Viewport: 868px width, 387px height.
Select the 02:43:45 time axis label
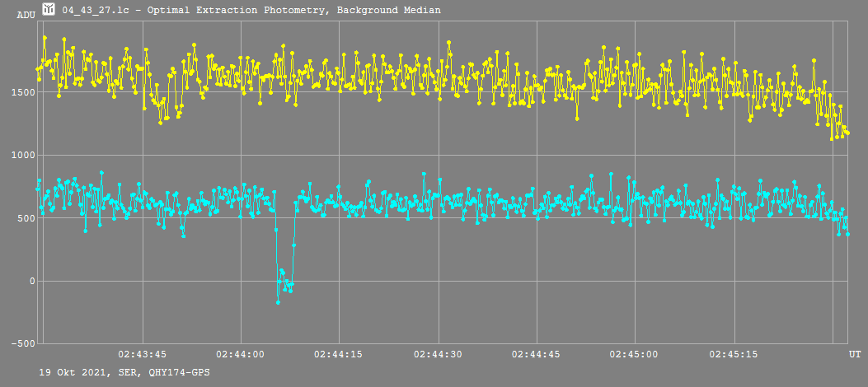pos(143,354)
